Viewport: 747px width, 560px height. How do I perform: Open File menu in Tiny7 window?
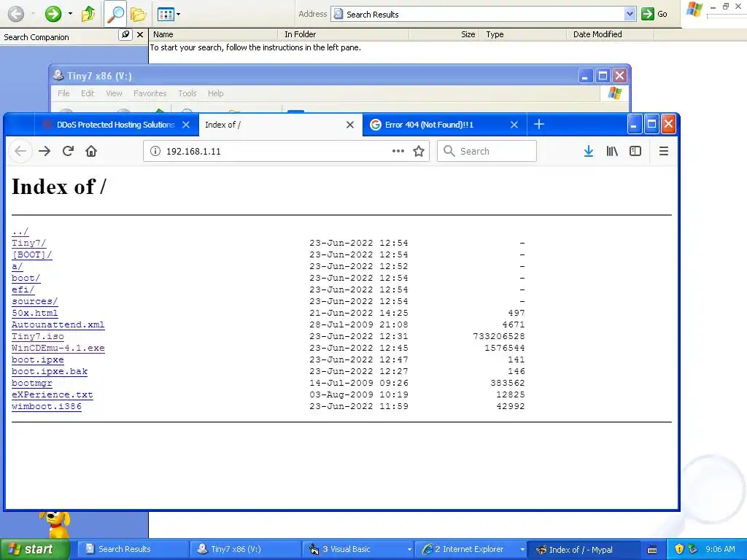(x=63, y=93)
